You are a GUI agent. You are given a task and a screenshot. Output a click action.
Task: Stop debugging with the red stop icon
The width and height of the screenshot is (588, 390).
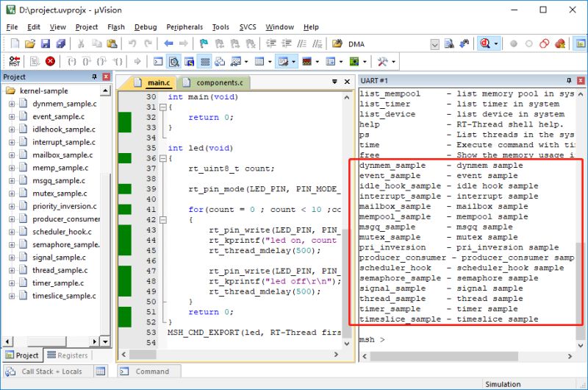tap(50, 61)
